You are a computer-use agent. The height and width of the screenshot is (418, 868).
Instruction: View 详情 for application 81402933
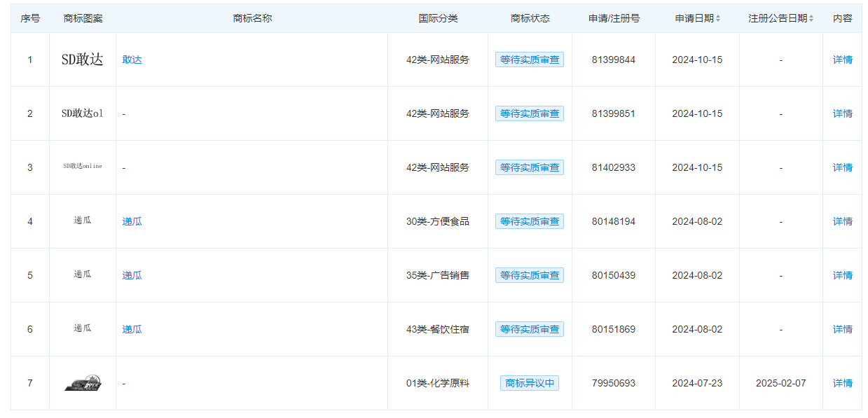(x=842, y=167)
